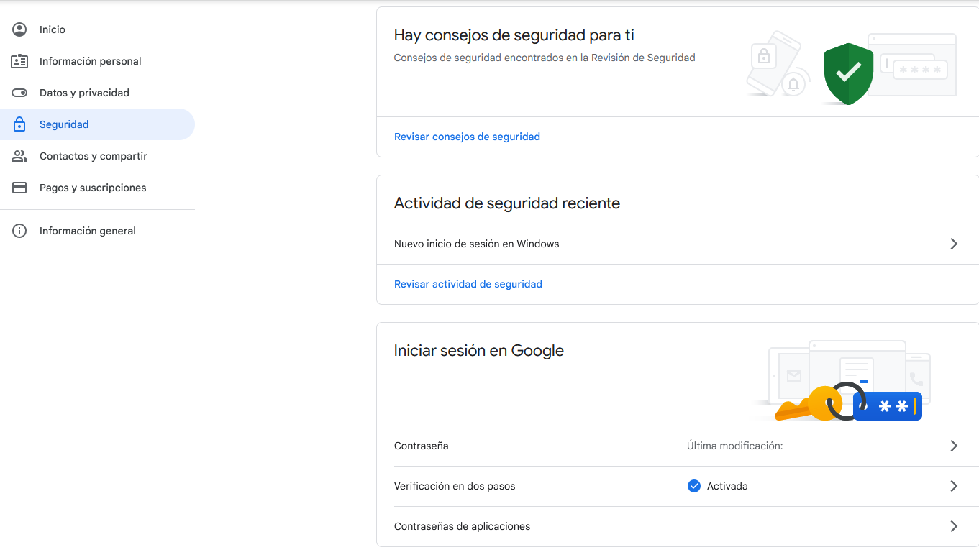Expand chevron on the Contraseña row
The height and width of the screenshot is (560, 979).
[954, 446]
